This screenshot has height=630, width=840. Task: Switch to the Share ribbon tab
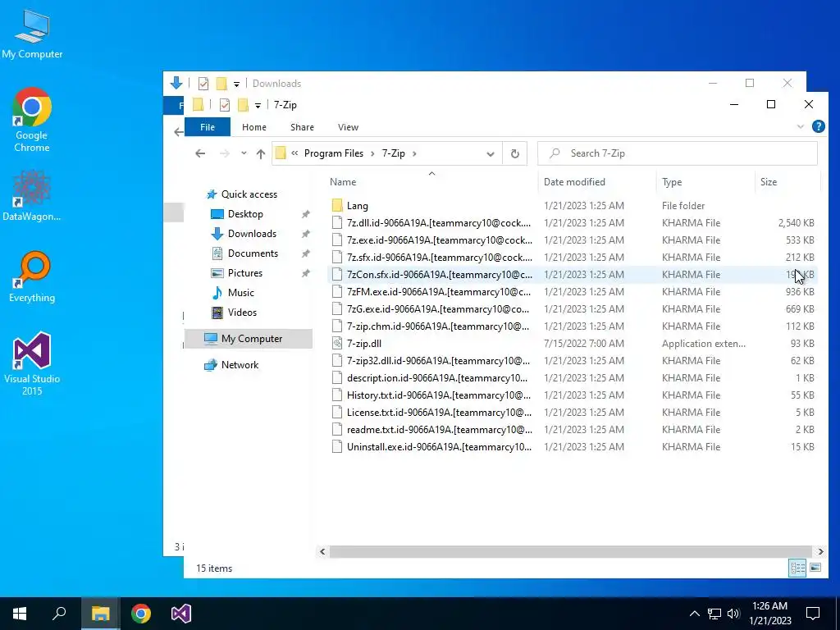pos(302,127)
